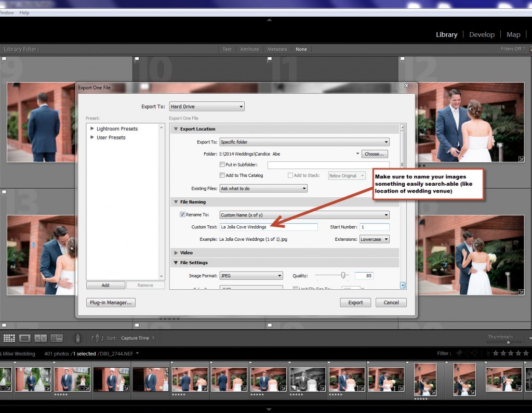
Task: Switch to Loupe view icon
Action: point(25,338)
